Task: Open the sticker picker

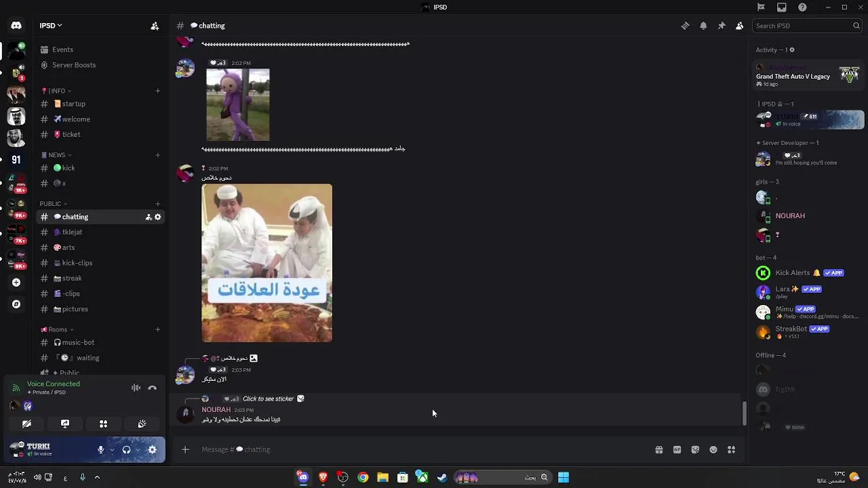Action: tap(695, 449)
